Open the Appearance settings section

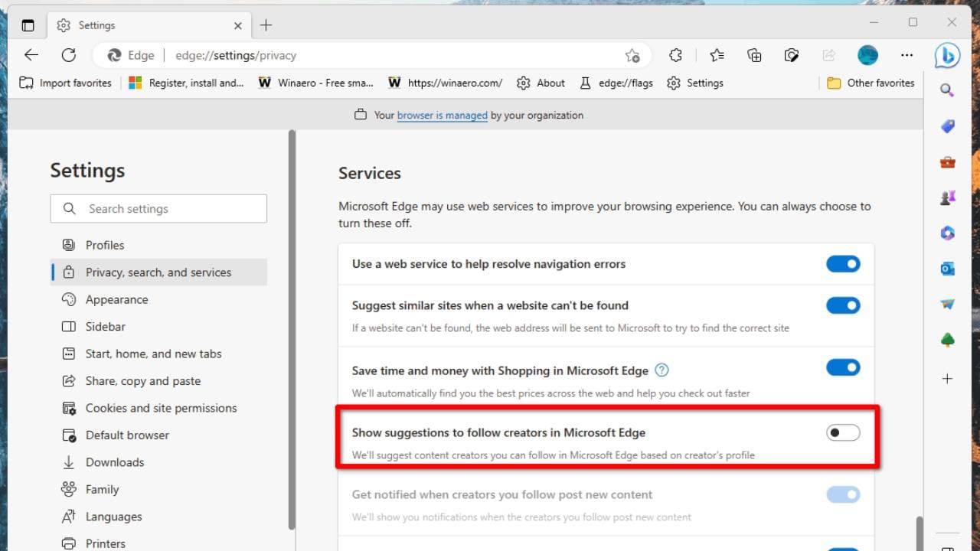pos(158,299)
